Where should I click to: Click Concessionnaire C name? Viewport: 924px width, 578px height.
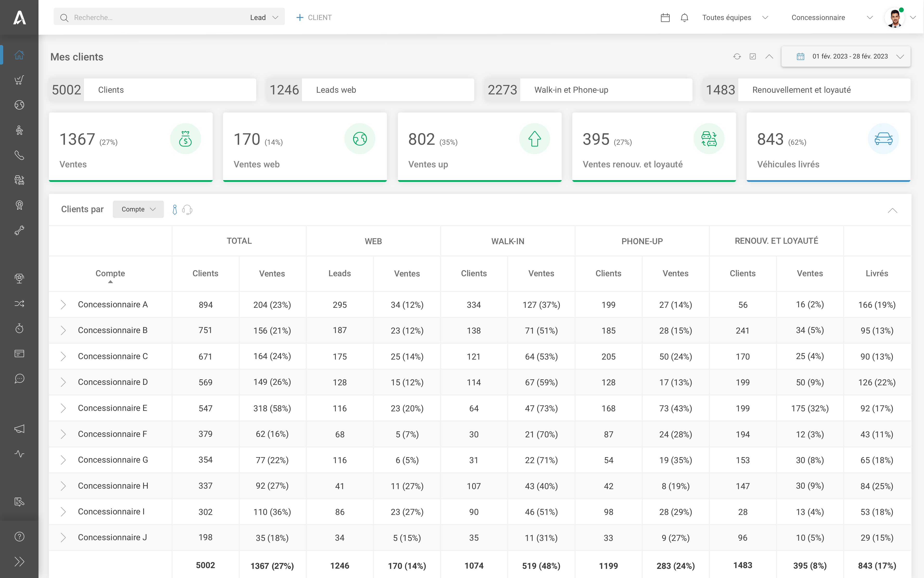113,356
